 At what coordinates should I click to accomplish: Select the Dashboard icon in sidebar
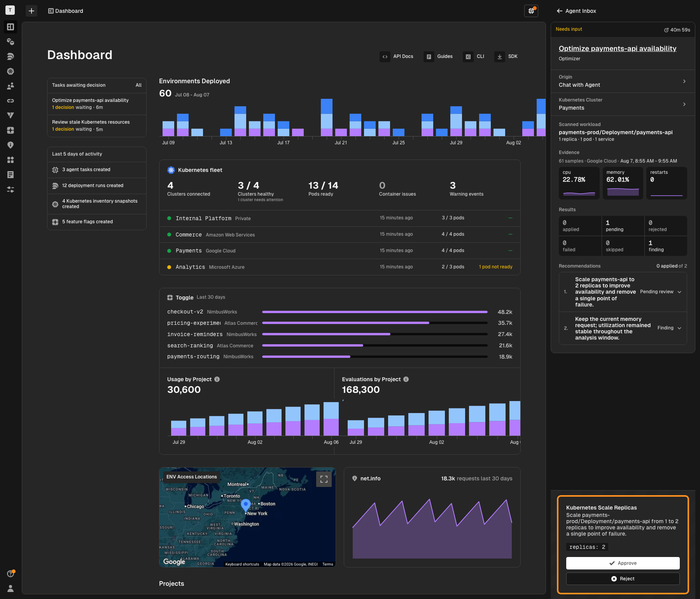click(x=10, y=27)
